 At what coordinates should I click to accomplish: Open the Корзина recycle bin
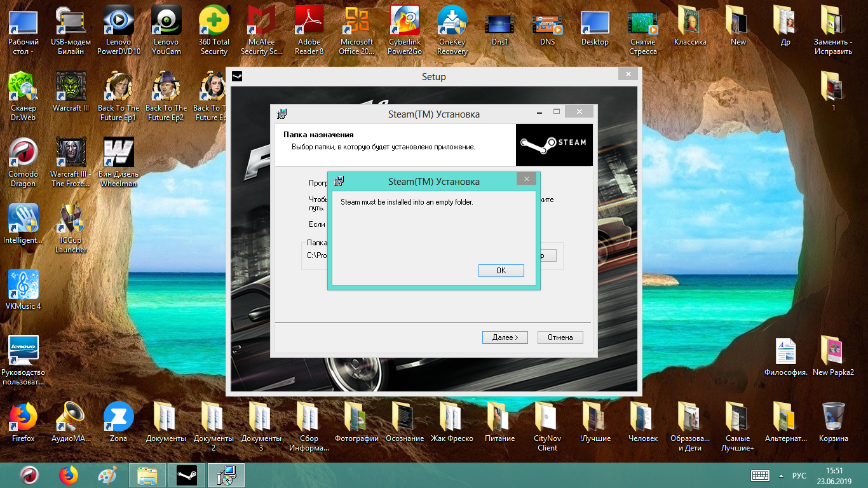click(x=833, y=422)
